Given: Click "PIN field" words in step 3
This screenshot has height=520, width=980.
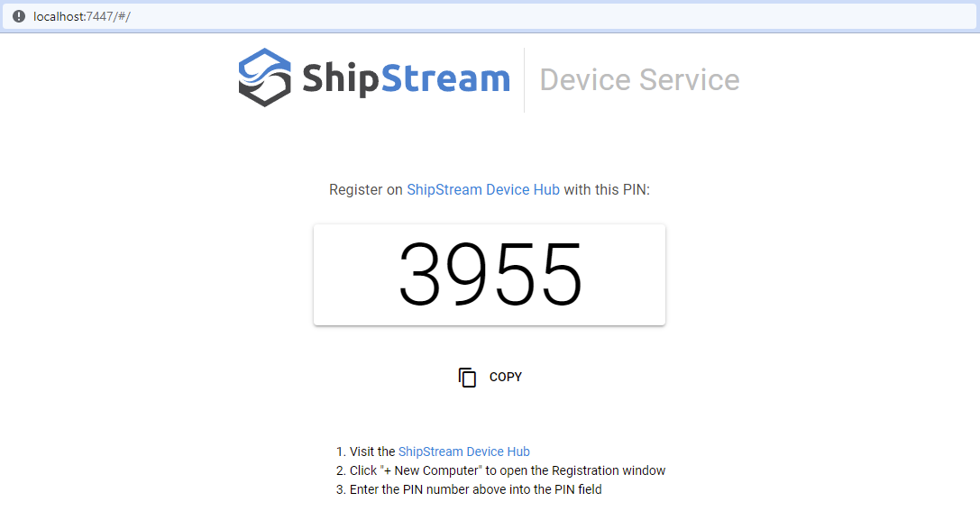Looking at the screenshot, I should pos(576,489).
